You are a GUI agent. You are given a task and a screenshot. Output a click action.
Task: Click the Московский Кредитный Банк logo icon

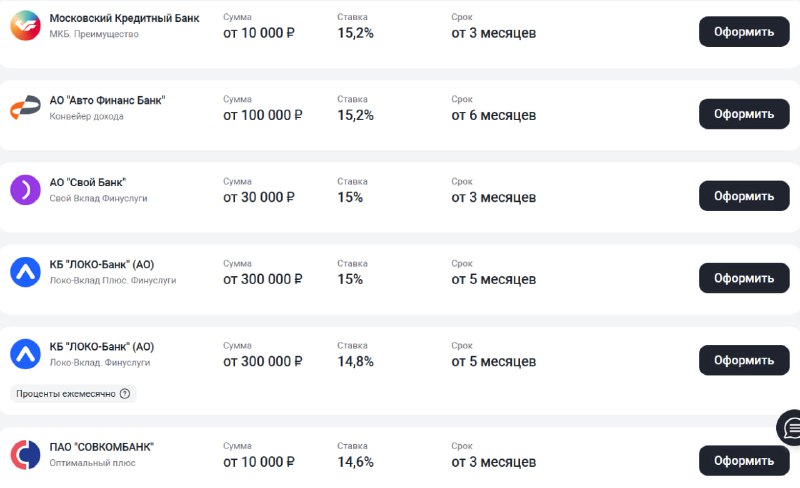pyautogui.click(x=25, y=26)
